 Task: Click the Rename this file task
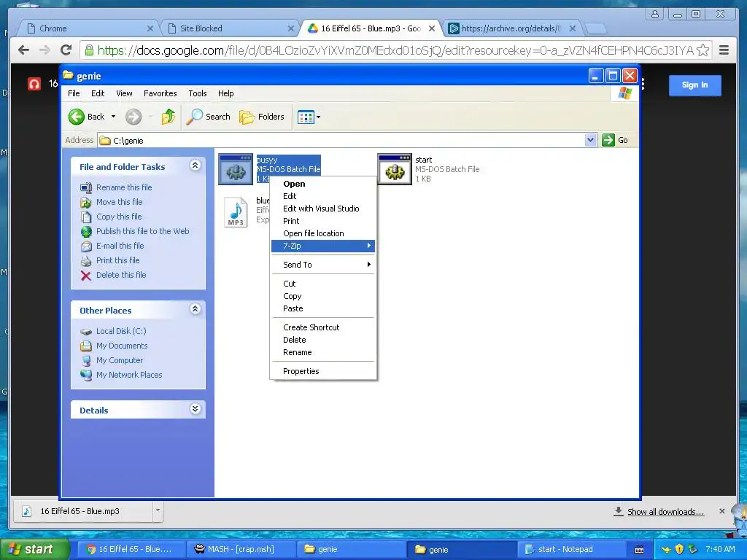coord(124,187)
